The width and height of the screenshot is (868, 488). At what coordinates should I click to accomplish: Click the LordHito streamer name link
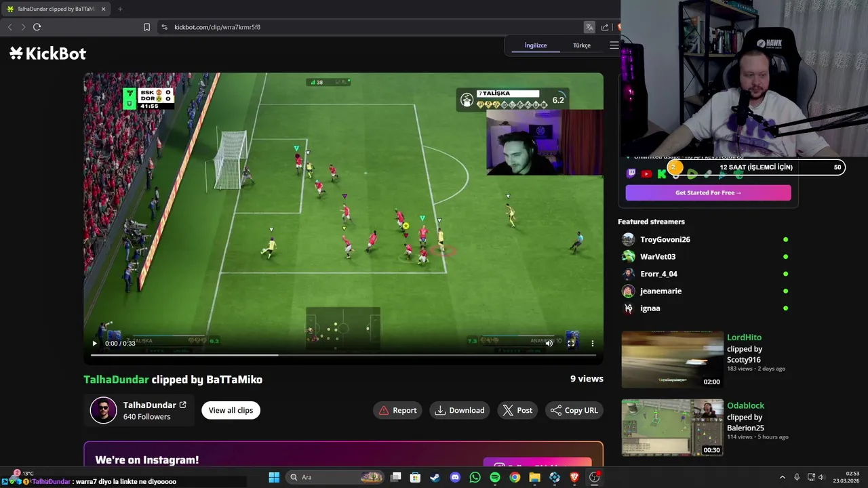tap(744, 337)
